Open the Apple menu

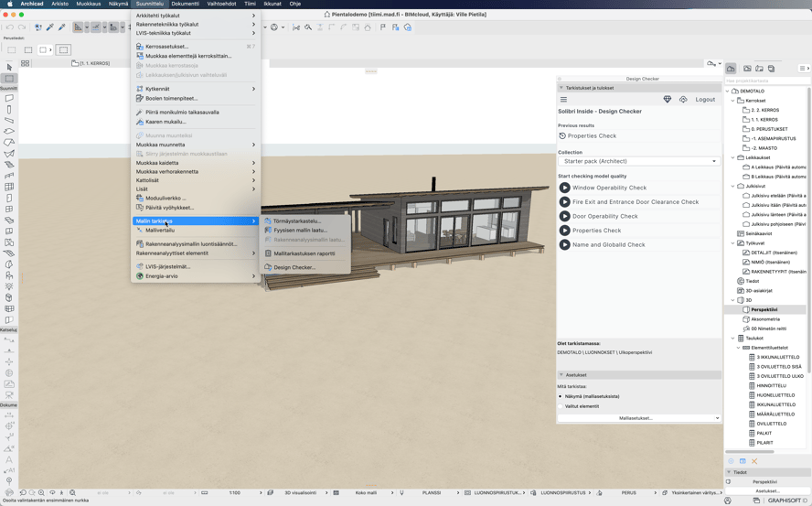9,4
